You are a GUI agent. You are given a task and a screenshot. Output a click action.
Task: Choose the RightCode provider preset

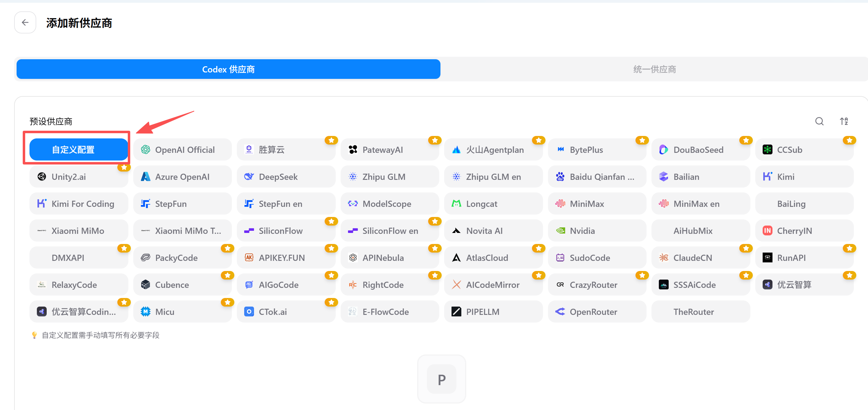tap(390, 284)
